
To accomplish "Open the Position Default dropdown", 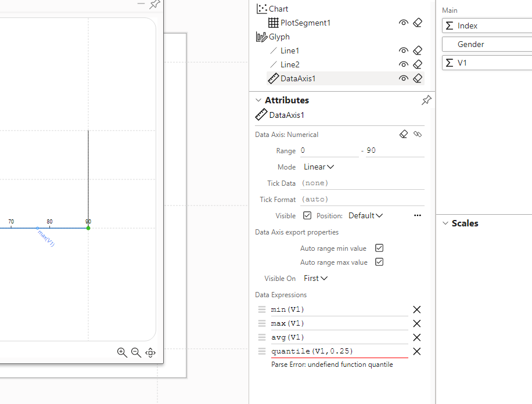I will tap(365, 215).
